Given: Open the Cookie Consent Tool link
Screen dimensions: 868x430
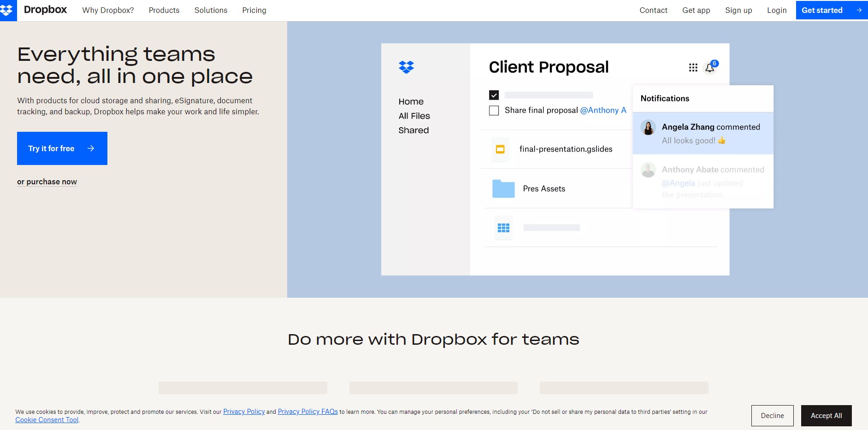Looking at the screenshot, I should (x=47, y=420).
